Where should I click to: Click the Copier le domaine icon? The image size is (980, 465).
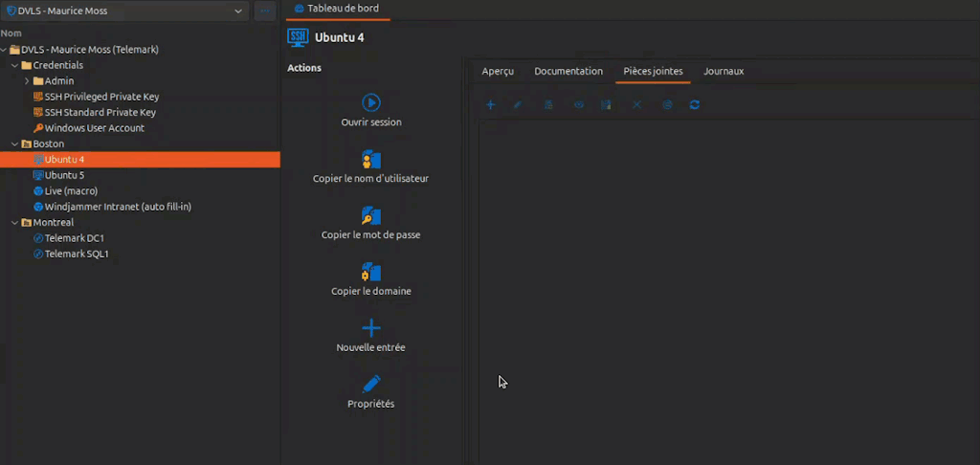click(x=371, y=272)
